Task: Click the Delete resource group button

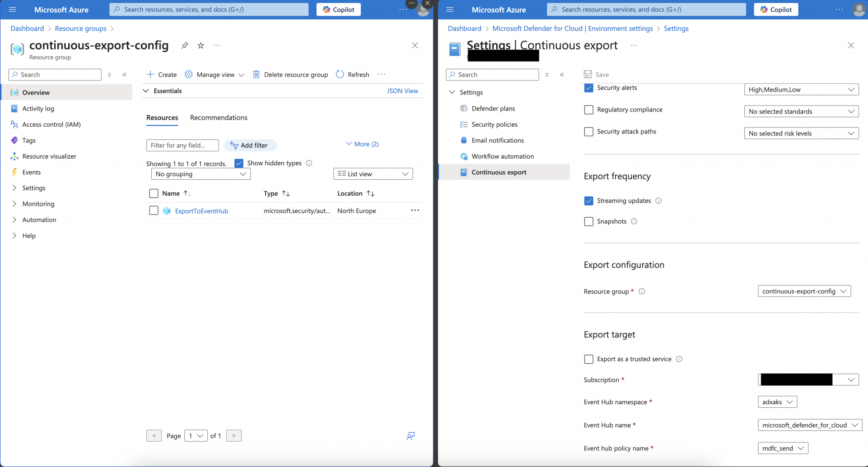Action: (x=290, y=74)
